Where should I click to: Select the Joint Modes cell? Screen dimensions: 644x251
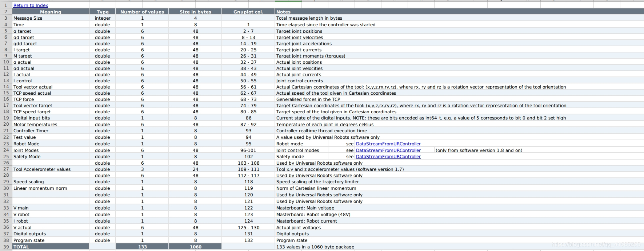(x=51, y=150)
